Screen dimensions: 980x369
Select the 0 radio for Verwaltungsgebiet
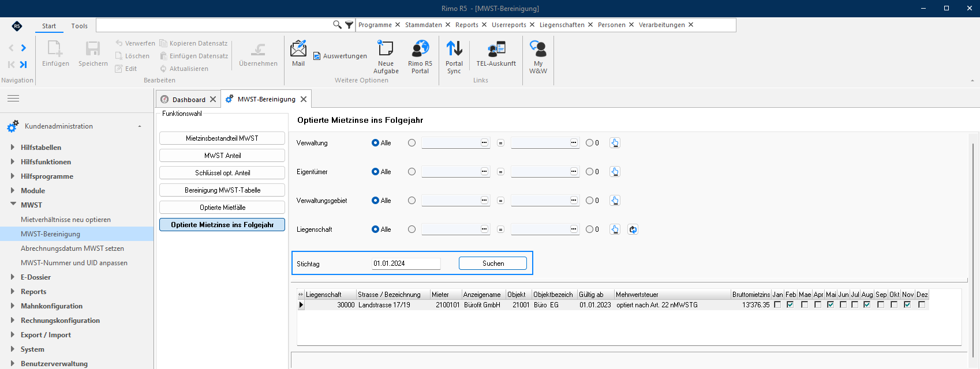coord(589,201)
